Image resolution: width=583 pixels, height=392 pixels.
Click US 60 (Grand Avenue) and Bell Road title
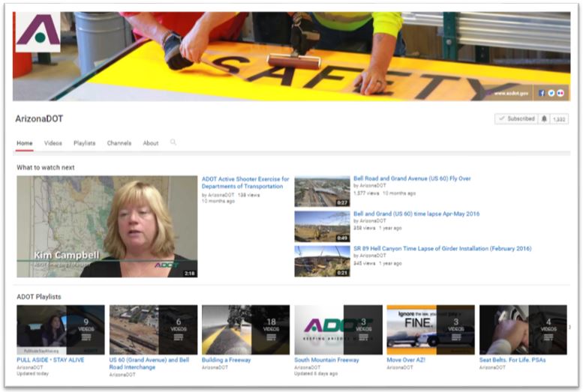149,364
